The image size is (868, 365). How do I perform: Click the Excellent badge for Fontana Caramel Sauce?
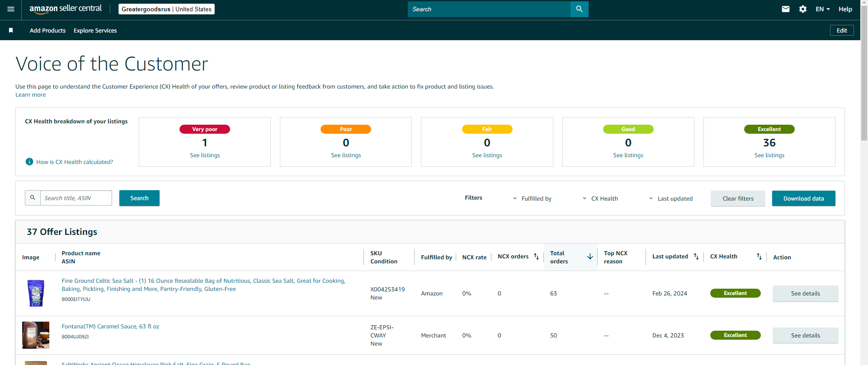pos(735,335)
